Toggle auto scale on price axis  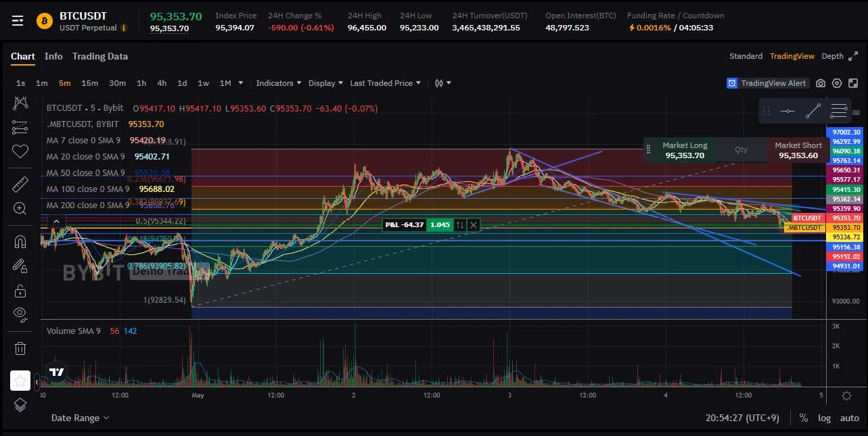point(850,418)
